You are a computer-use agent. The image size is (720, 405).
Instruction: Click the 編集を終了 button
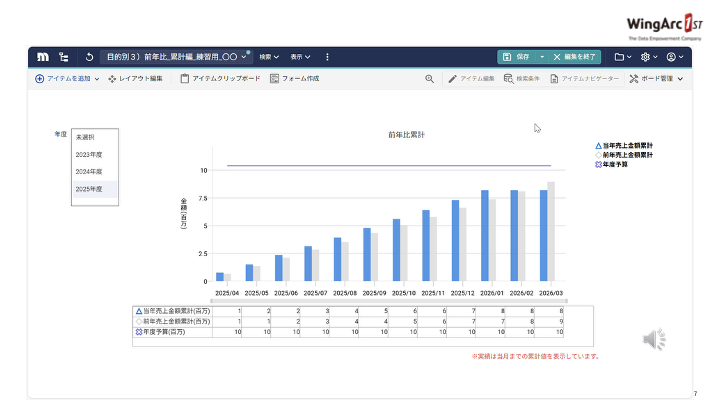click(576, 57)
